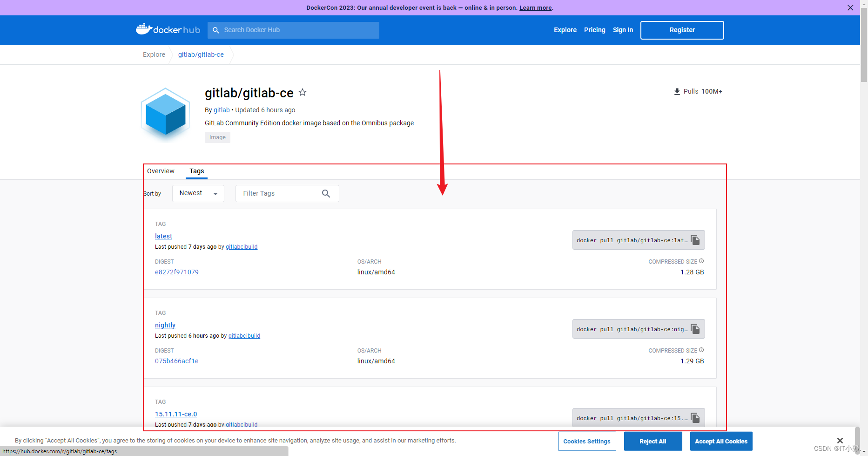Click the Docker Hub logo

(168, 29)
